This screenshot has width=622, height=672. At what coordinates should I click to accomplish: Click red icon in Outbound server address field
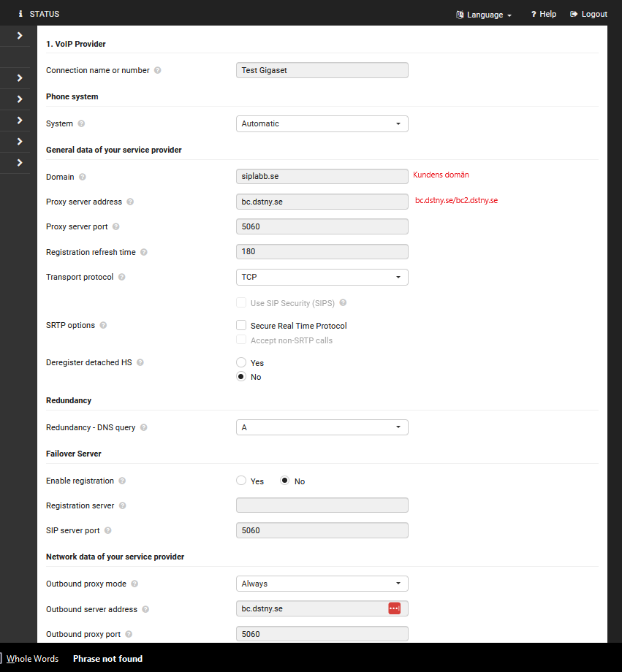[x=394, y=608]
